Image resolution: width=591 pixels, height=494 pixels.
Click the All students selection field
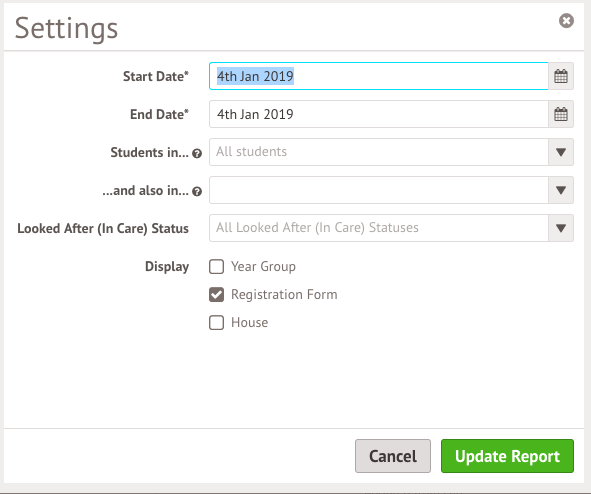pos(379,152)
